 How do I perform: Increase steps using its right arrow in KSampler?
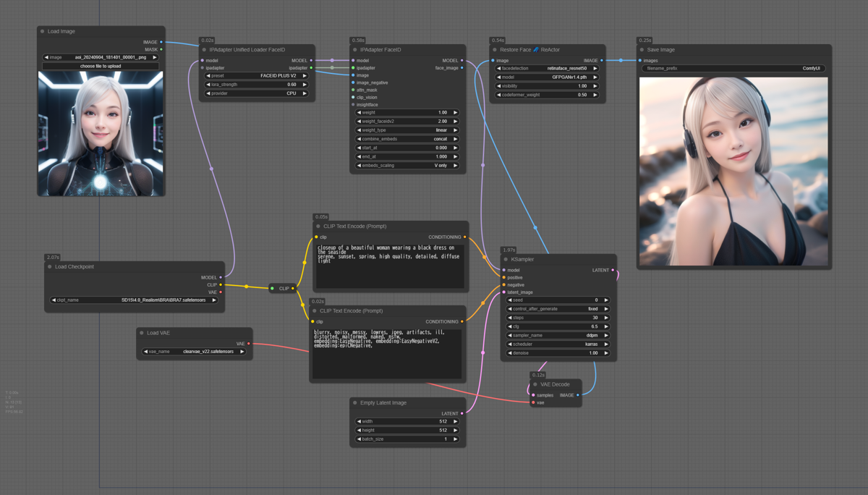coord(606,318)
